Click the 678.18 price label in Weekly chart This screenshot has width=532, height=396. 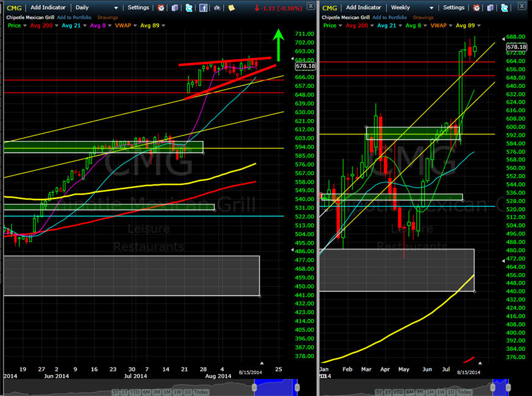pyautogui.click(x=517, y=47)
